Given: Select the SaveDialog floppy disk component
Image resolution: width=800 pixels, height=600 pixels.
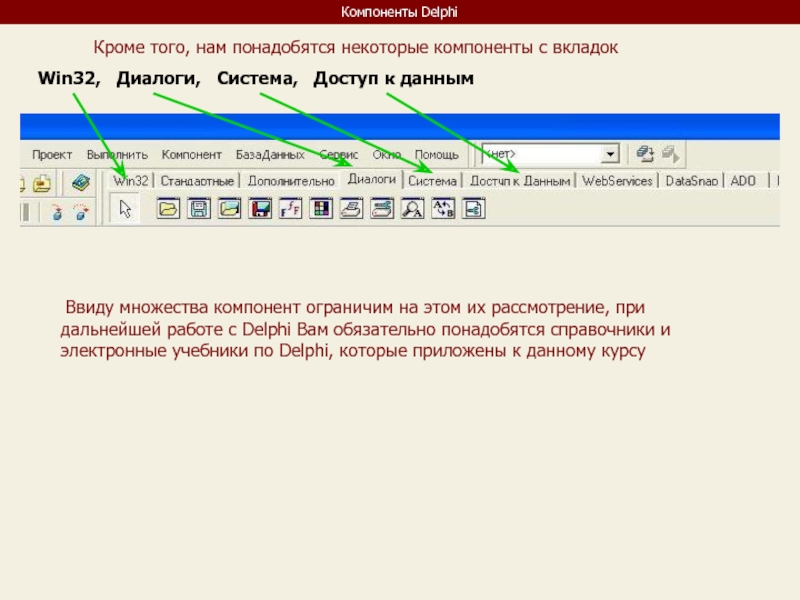Looking at the screenshot, I should point(199,209).
